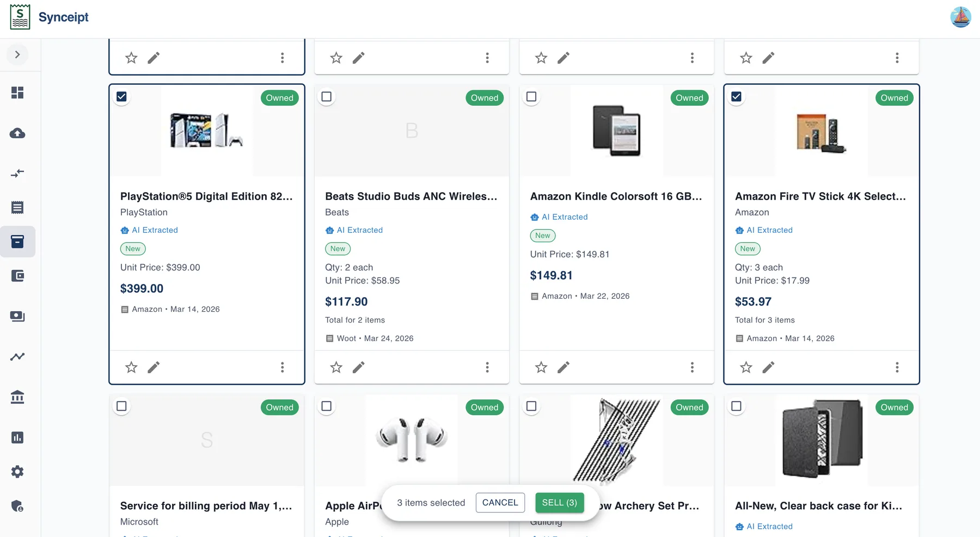
Task: Click '3 items selected' text
Action: (x=431, y=503)
